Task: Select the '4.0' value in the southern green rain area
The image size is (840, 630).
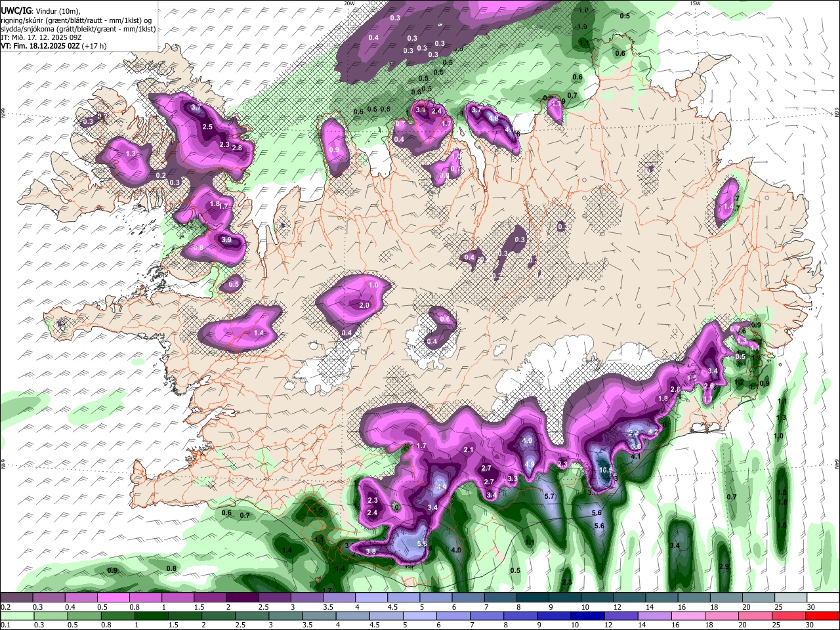Action: point(456,550)
